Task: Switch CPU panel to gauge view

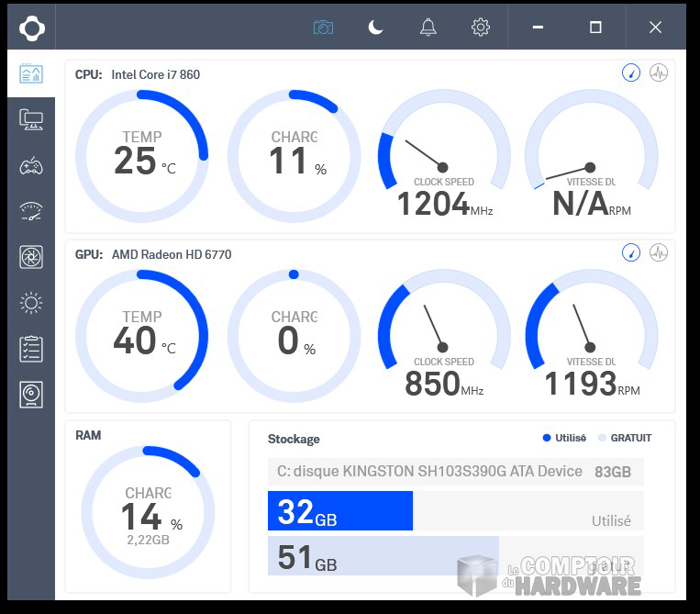Action: [630, 73]
